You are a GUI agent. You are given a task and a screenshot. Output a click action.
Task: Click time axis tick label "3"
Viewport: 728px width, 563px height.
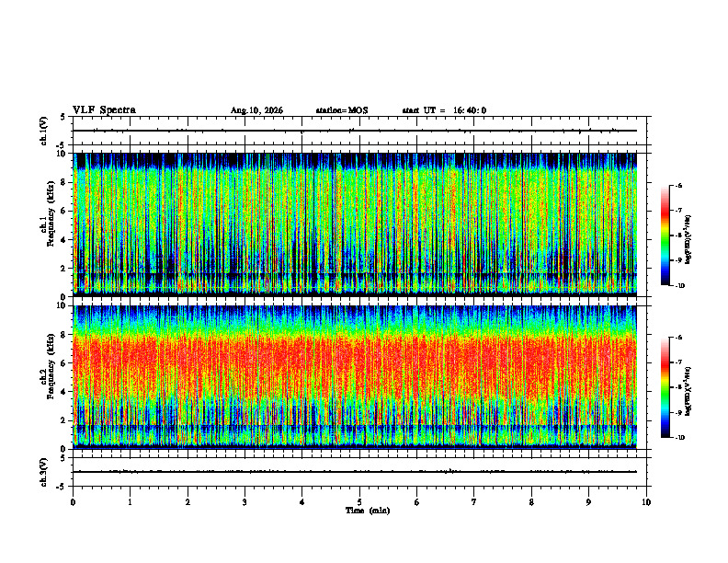click(245, 502)
